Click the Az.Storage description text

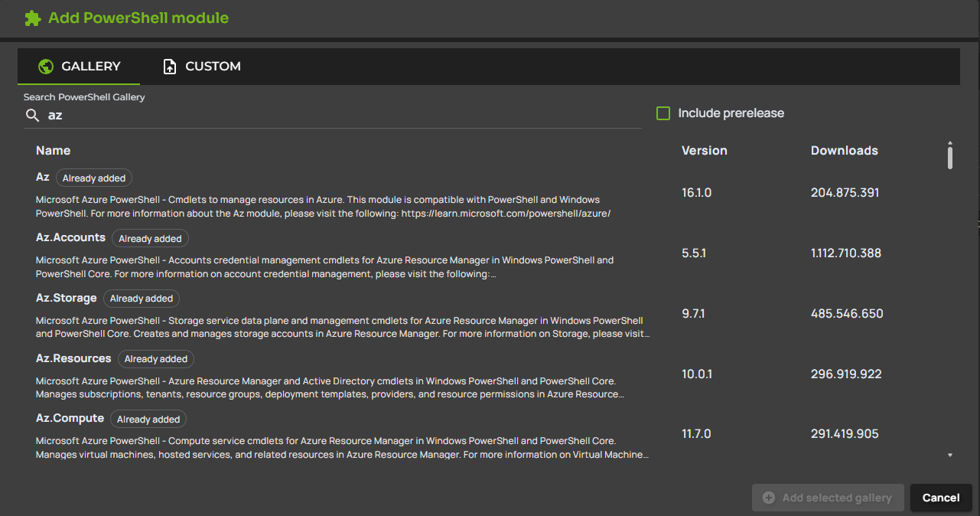(343, 327)
